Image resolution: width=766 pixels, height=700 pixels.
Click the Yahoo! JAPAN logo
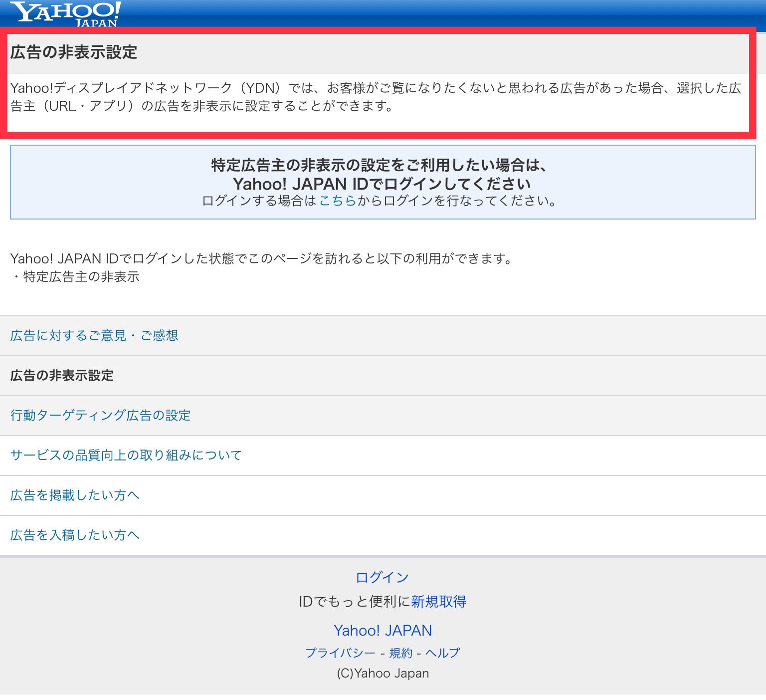(x=65, y=13)
